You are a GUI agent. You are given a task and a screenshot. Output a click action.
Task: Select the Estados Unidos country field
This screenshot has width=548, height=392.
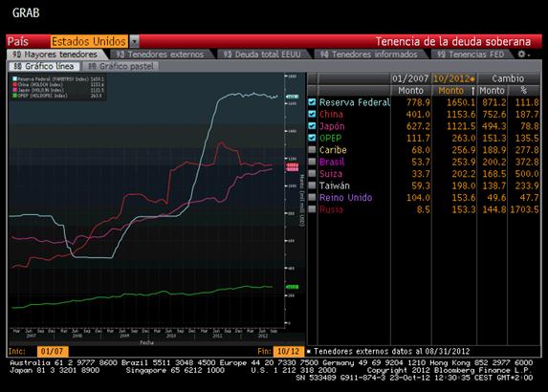pos(89,41)
